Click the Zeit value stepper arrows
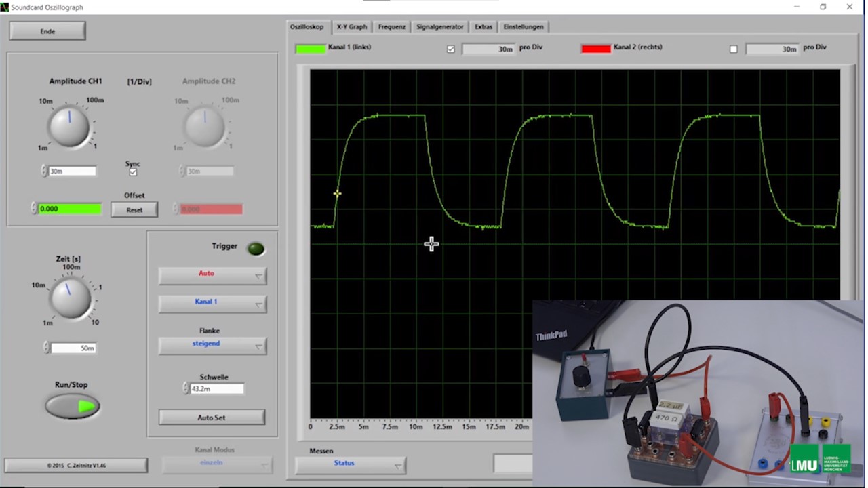This screenshot has height=488, width=868. (46, 348)
